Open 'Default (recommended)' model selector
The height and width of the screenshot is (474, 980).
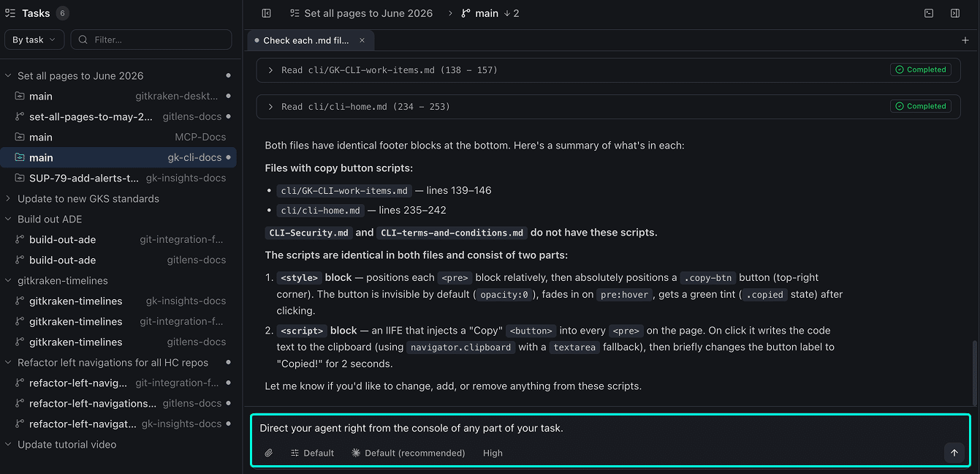pyautogui.click(x=409, y=453)
